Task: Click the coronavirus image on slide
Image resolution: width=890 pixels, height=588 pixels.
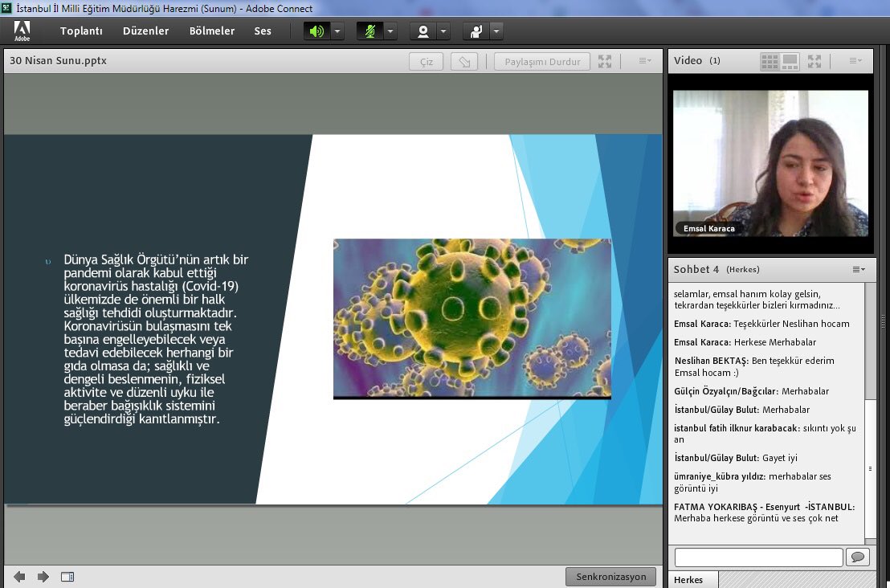Action: coord(472,318)
